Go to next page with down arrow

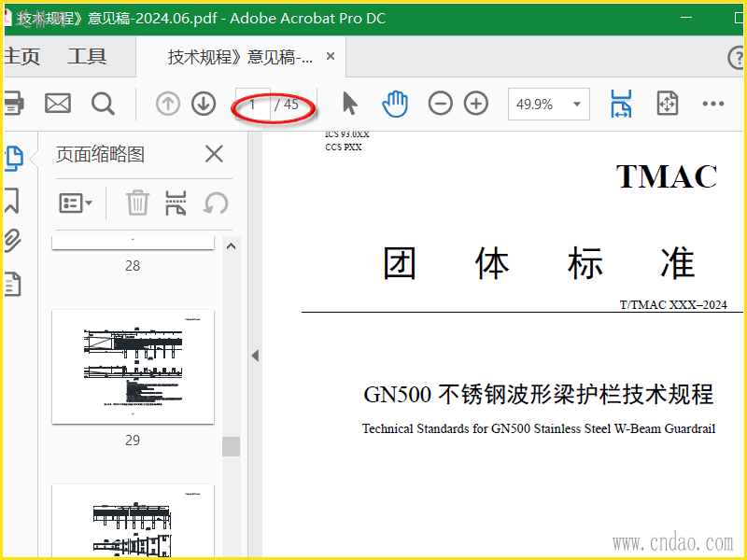[x=204, y=104]
